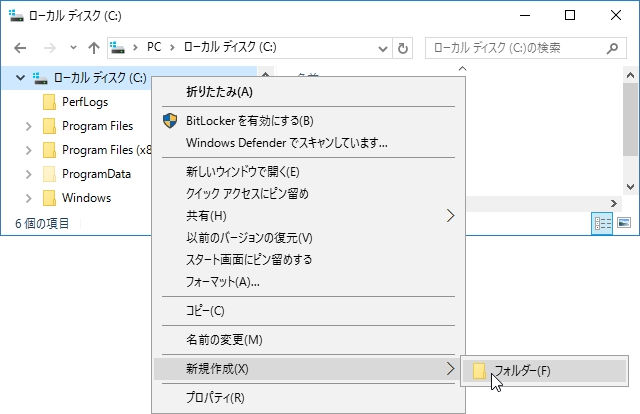Select the Windows folder in tree

[87, 198]
